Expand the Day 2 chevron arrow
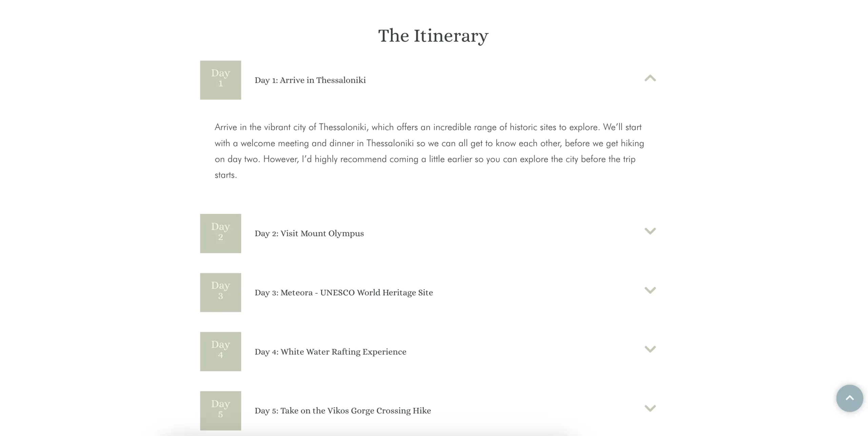The width and height of the screenshot is (868, 436). coord(650,231)
